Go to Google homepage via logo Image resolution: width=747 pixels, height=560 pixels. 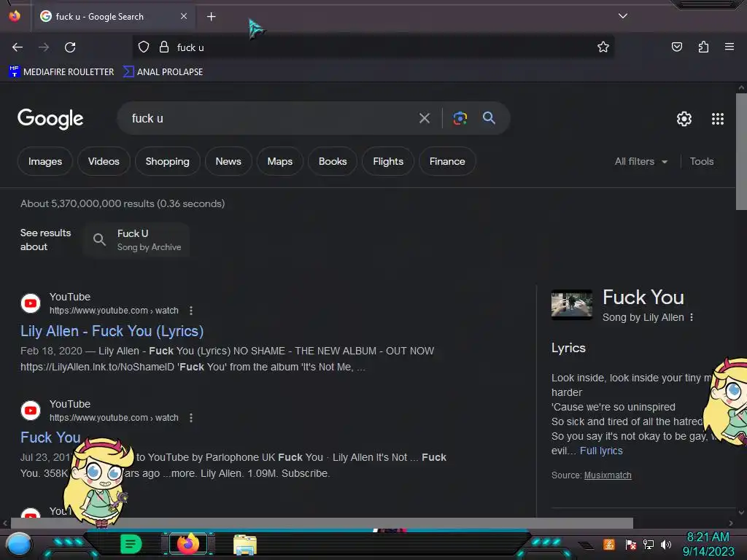click(50, 119)
